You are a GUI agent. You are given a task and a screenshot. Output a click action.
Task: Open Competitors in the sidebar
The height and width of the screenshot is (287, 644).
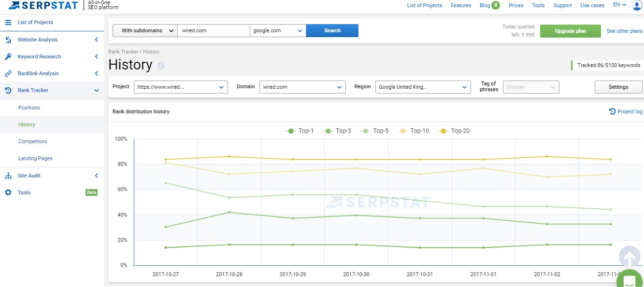(32, 141)
